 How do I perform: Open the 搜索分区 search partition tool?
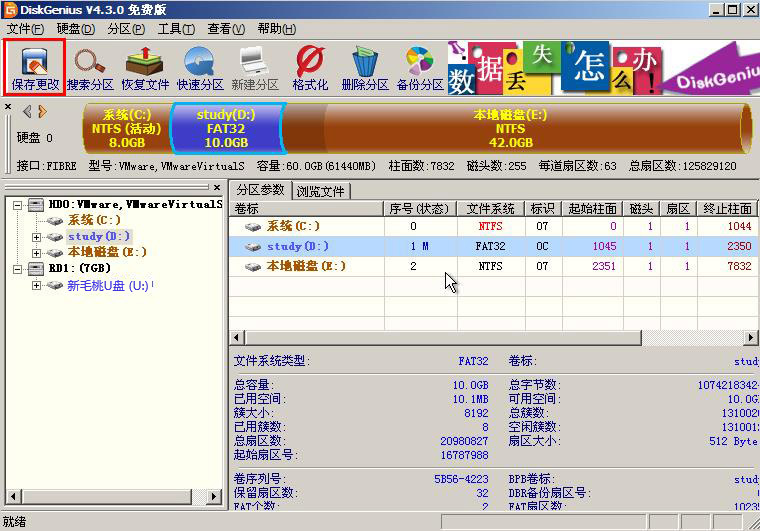coord(90,68)
